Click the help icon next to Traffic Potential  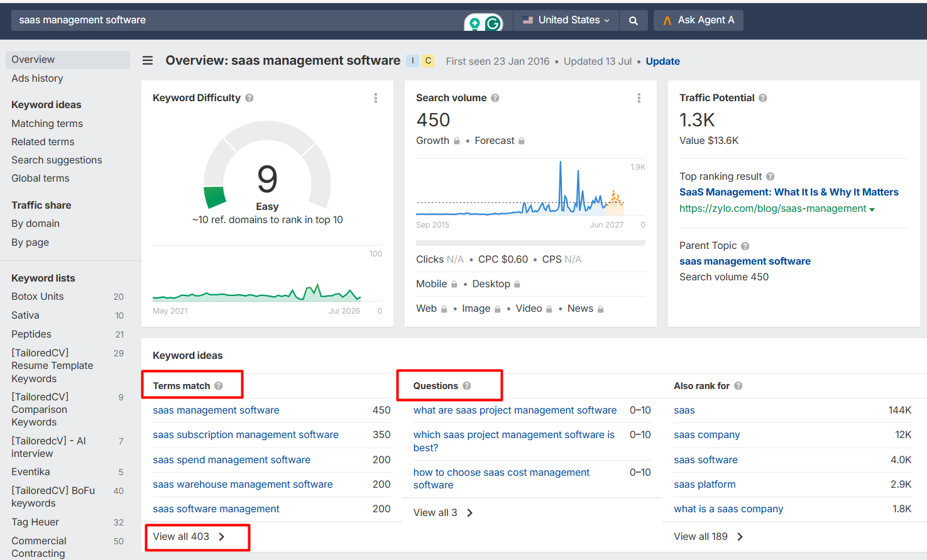pos(763,98)
